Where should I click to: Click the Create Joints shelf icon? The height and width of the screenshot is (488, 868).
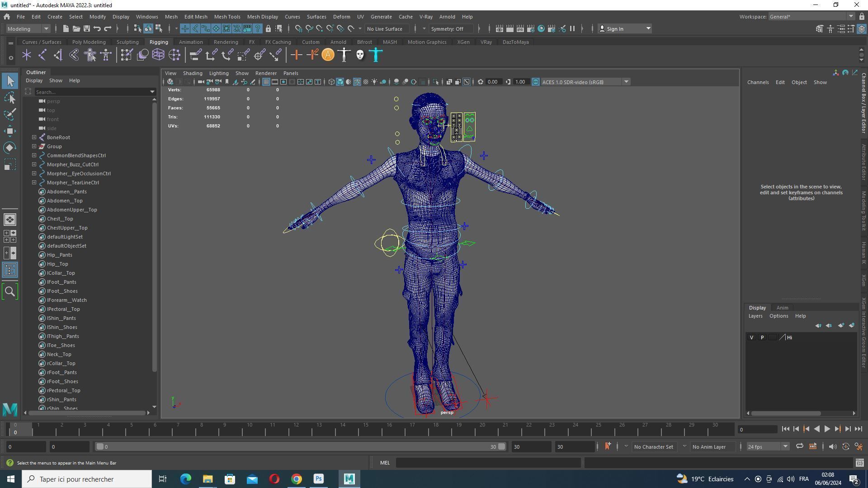(42, 55)
